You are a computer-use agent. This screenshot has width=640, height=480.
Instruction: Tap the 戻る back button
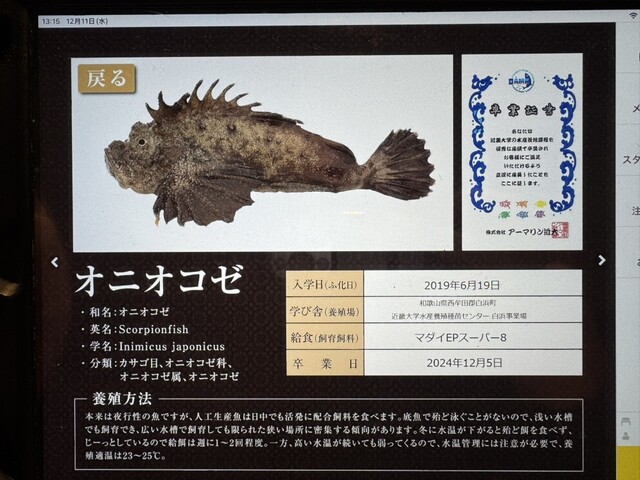point(106,79)
